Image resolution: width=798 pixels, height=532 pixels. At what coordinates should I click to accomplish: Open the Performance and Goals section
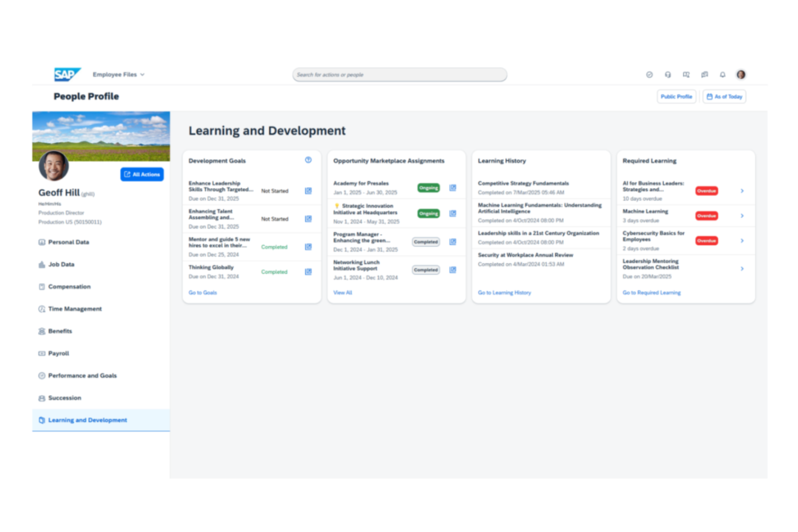pos(82,376)
